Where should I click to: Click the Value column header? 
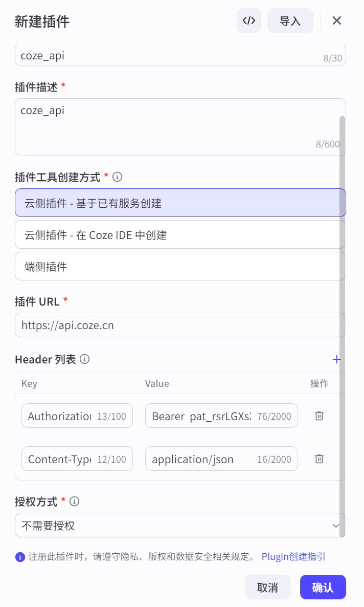coord(157,384)
